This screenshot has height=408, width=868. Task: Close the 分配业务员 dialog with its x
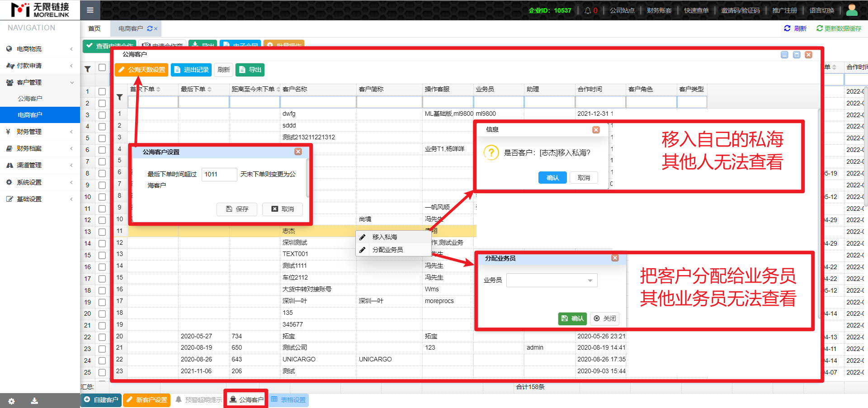click(x=615, y=258)
